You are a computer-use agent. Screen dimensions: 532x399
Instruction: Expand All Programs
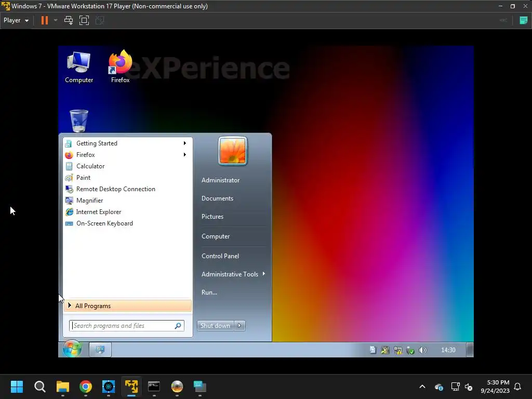(x=128, y=305)
